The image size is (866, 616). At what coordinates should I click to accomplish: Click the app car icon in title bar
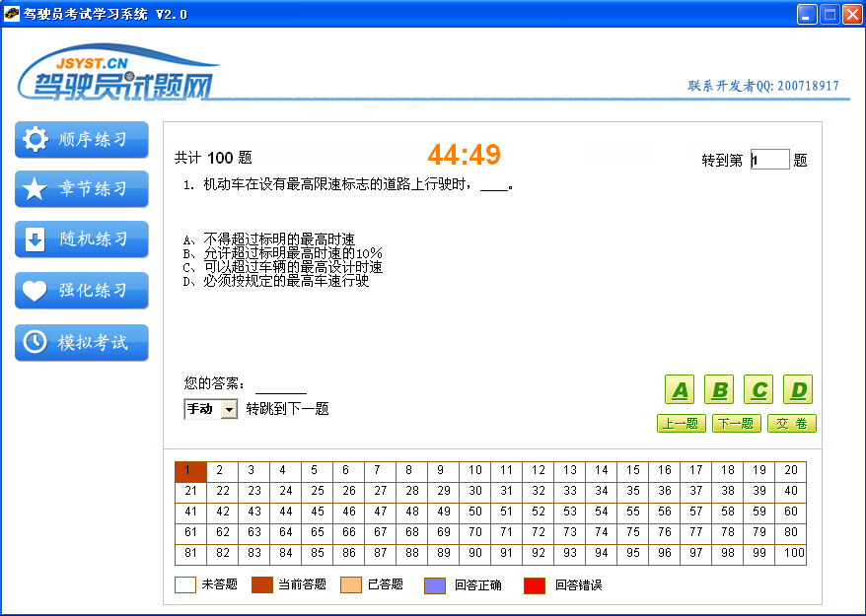click(11, 14)
